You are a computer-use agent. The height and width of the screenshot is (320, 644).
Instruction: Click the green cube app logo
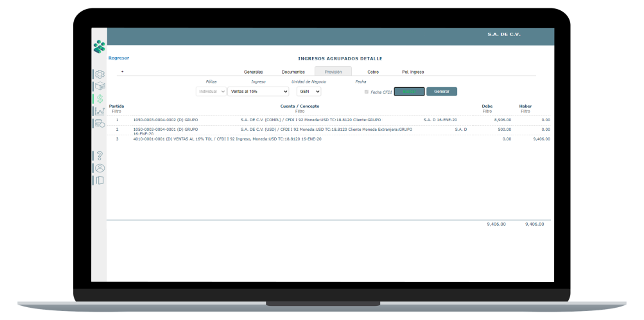[99, 47]
